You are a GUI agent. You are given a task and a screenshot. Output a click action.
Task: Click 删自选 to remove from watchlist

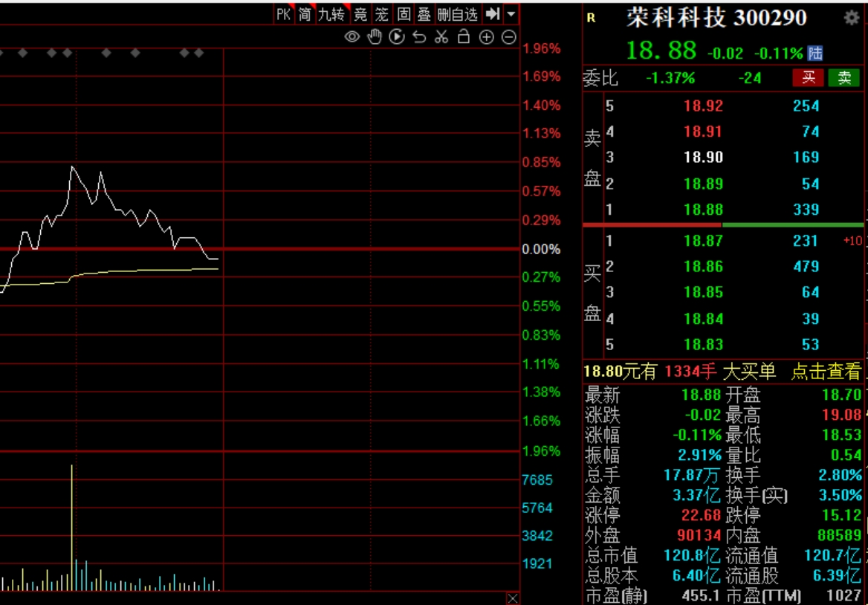[457, 14]
